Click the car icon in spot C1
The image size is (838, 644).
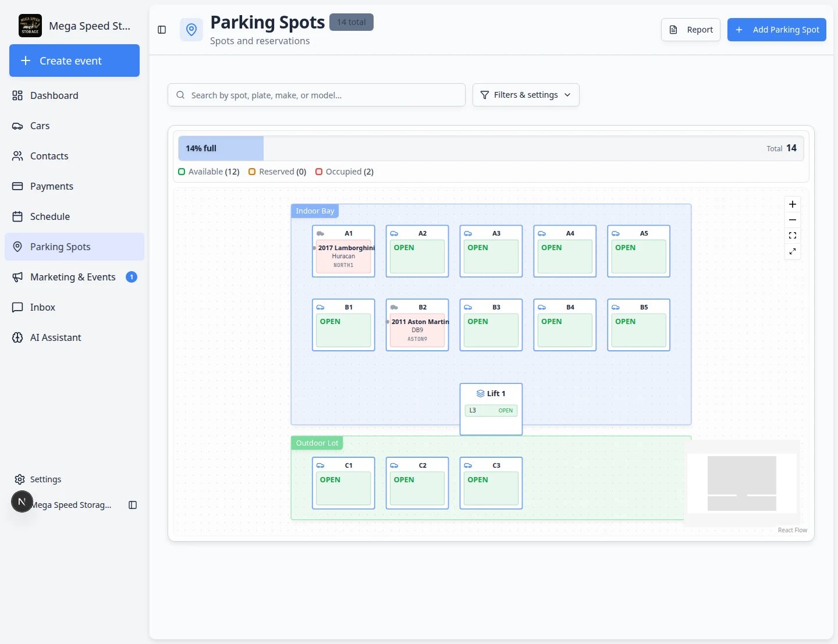(x=320, y=465)
